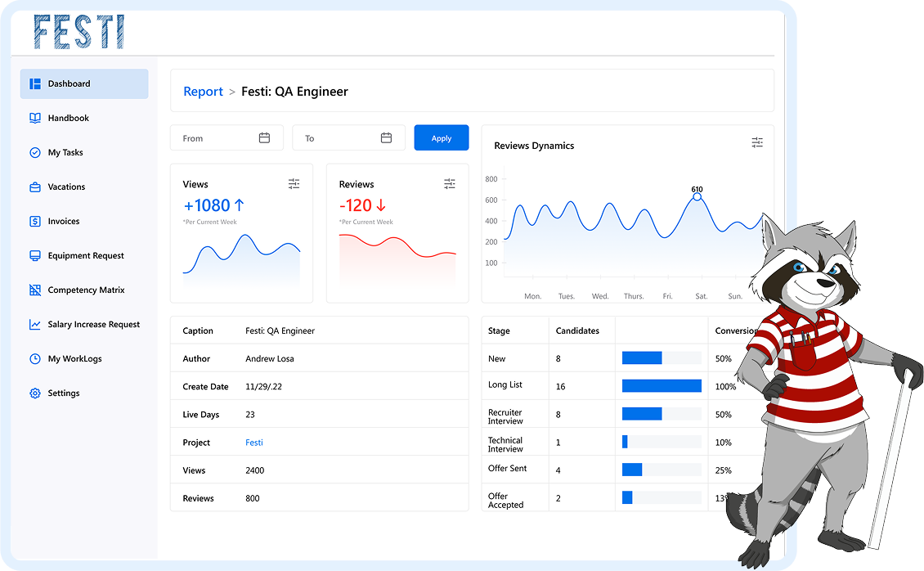Follow the Report breadcrumb link

[x=203, y=92]
